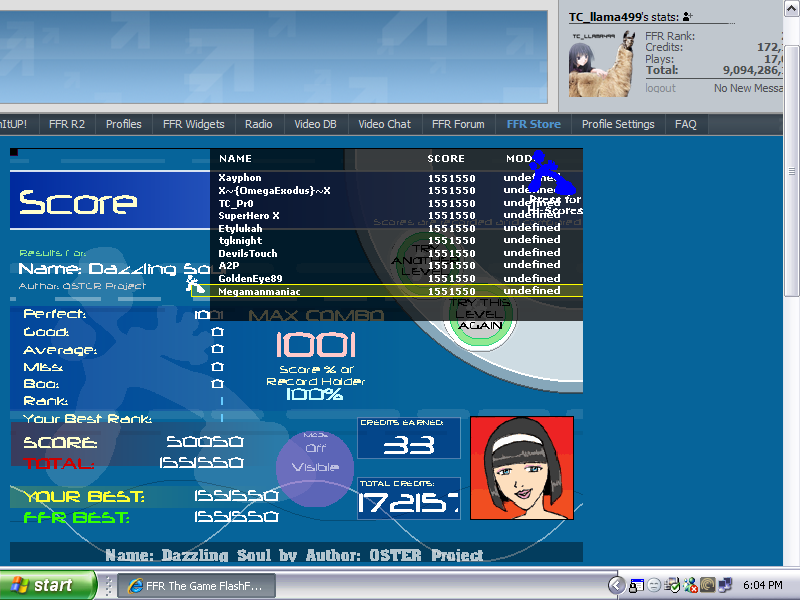Click the gold spiral tray icon
The width and height of the screenshot is (800, 600).
(707, 585)
